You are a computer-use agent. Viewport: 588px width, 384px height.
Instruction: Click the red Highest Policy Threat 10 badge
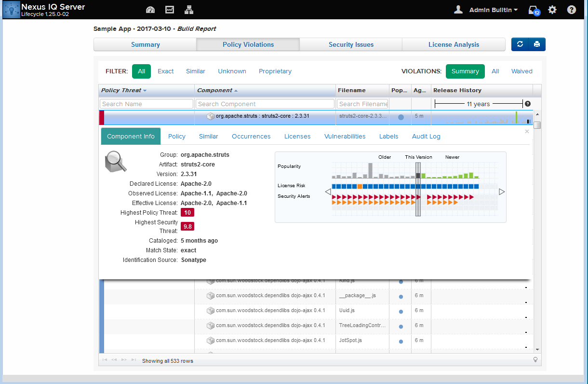187,212
